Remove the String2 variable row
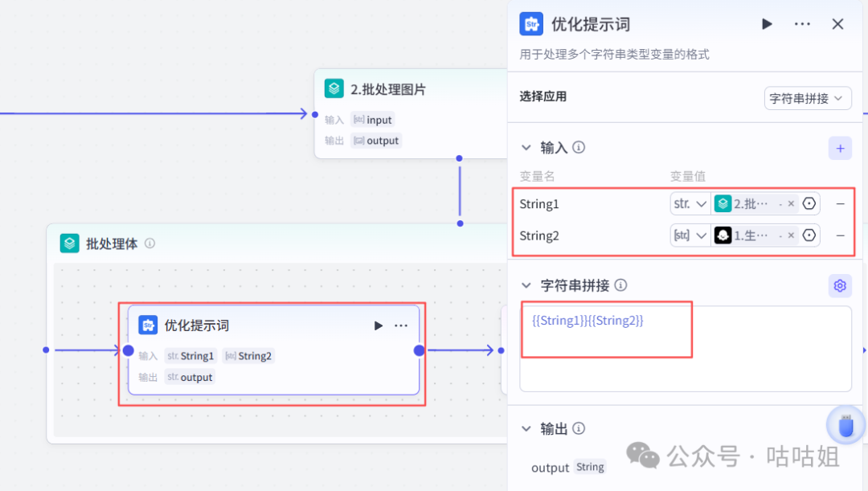Image resolution: width=868 pixels, height=491 pixels. pyautogui.click(x=839, y=235)
